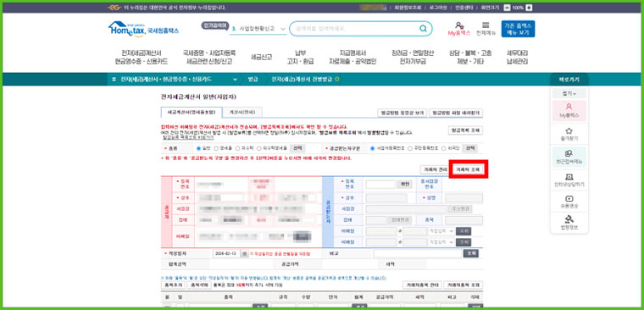Click 발급방법 파일 내려받기 button
644x310 pixels.
[456, 113]
